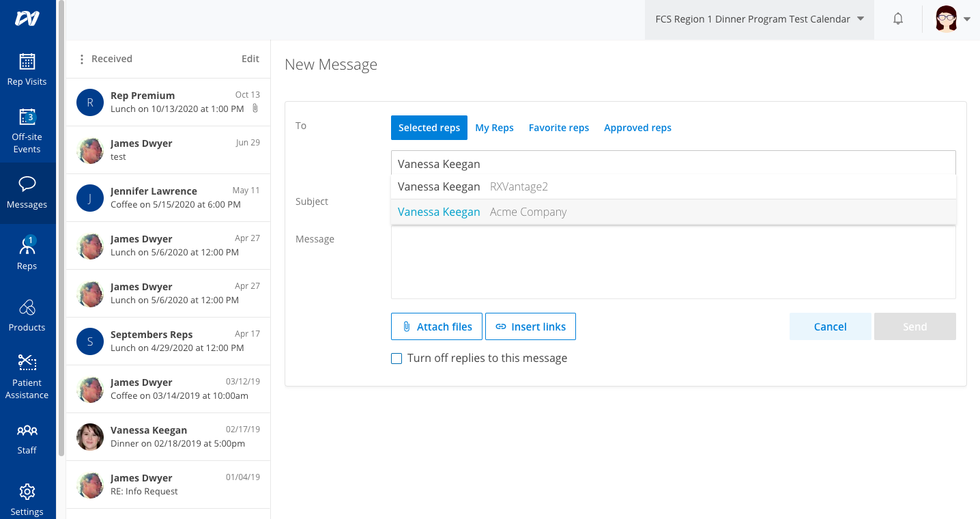The height and width of the screenshot is (519, 980).
Task: Open the Received messages options menu
Action: coord(81,59)
